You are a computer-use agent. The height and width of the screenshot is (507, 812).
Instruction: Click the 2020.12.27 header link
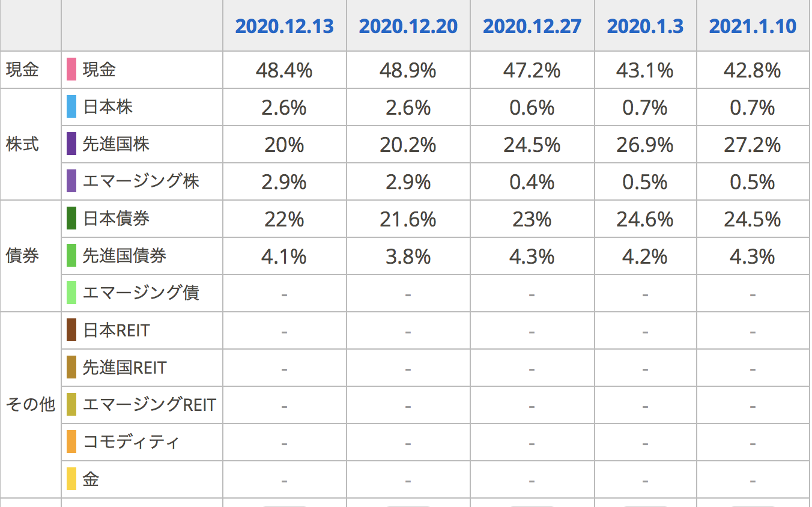[x=532, y=26]
